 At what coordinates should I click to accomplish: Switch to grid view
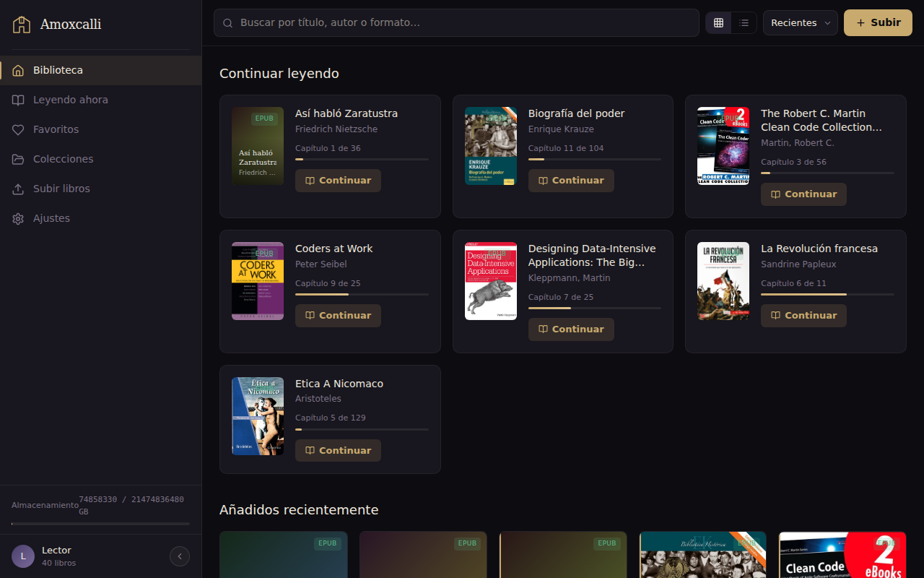point(718,23)
